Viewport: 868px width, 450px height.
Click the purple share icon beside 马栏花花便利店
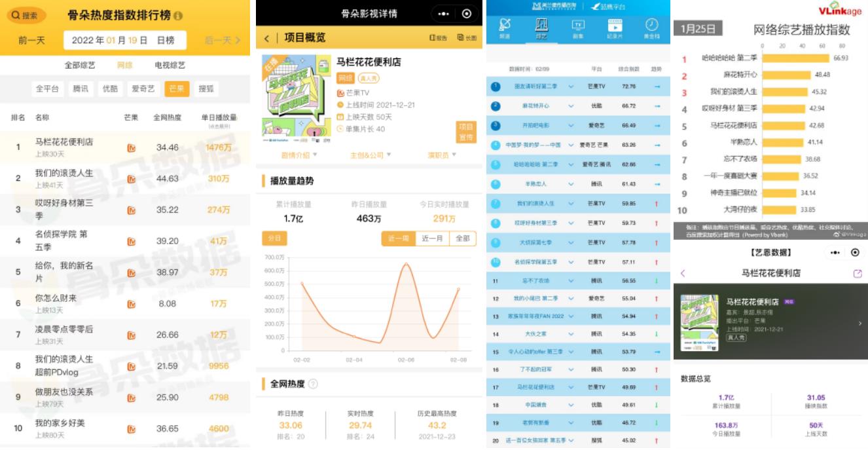(x=858, y=273)
